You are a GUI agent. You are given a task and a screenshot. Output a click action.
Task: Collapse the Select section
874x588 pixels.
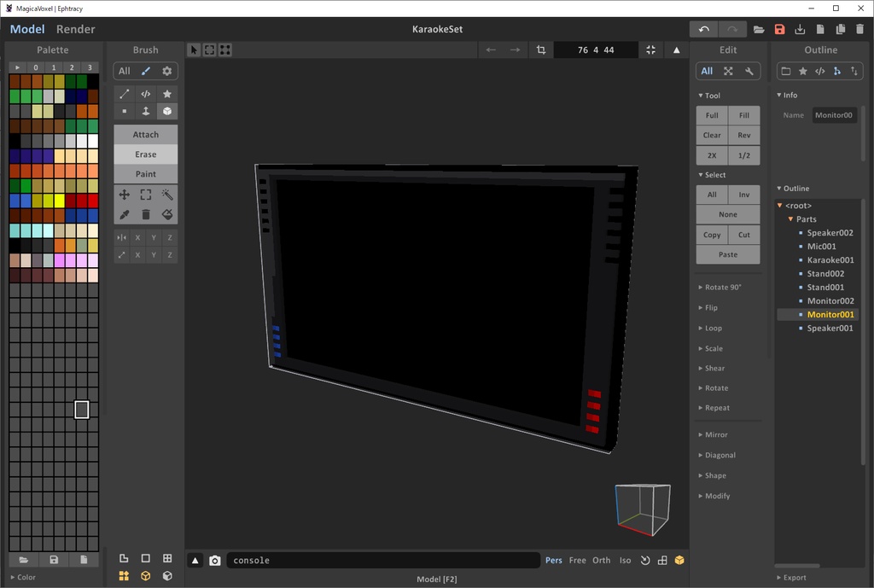(x=712, y=175)
